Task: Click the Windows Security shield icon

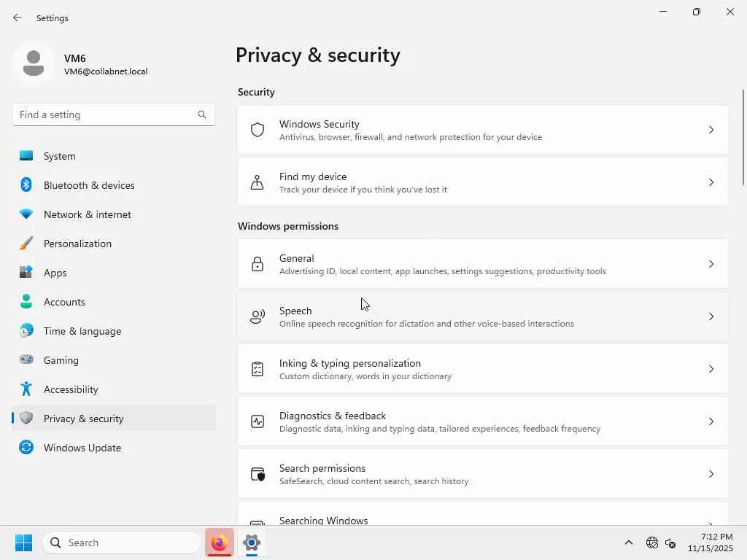Action: click(x=258, y=130)
